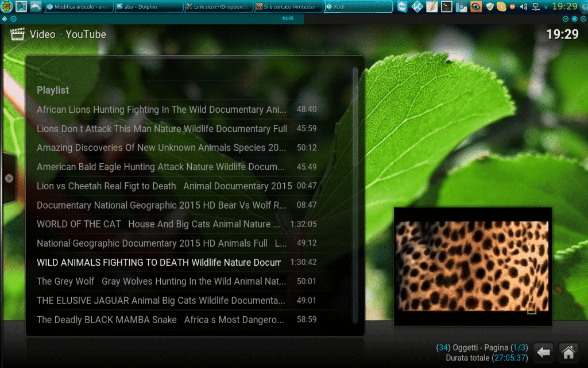Minimize Kodi window with down-chevron button
Viewport: 588px width, 368px height.
566,18
